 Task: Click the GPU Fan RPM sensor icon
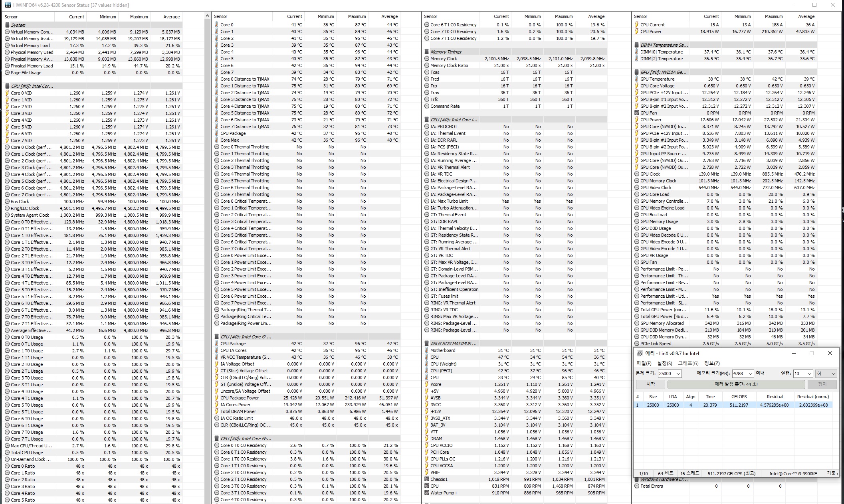point(636,113)
